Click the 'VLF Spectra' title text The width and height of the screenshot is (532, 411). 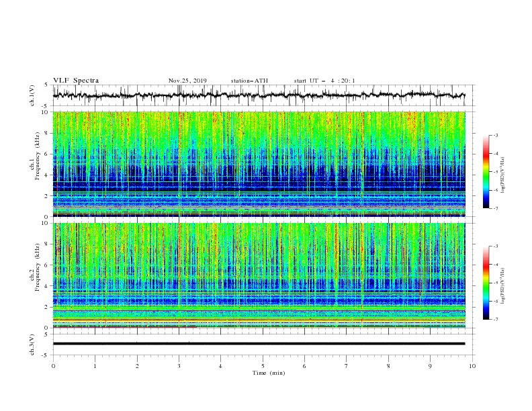76,81
